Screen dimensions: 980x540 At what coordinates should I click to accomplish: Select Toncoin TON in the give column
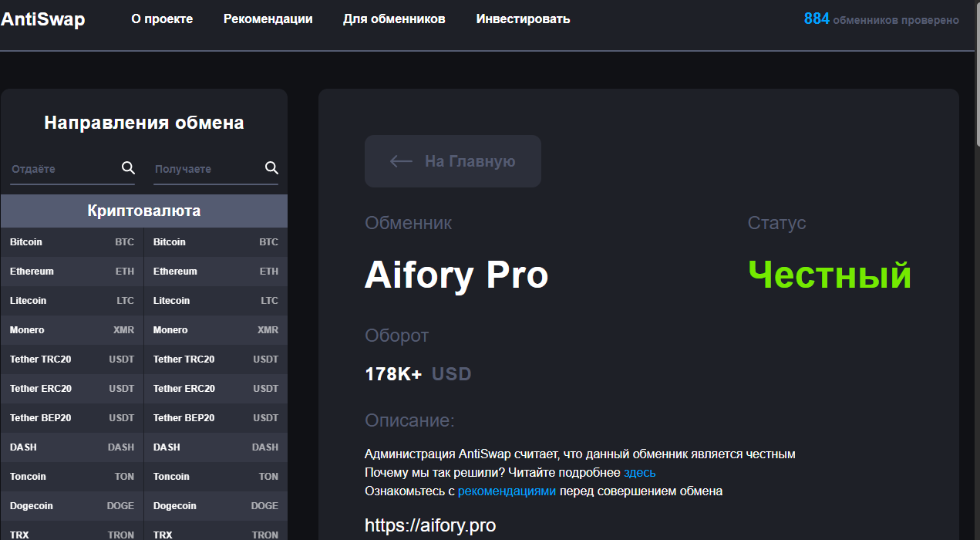[x=72, y=477]
